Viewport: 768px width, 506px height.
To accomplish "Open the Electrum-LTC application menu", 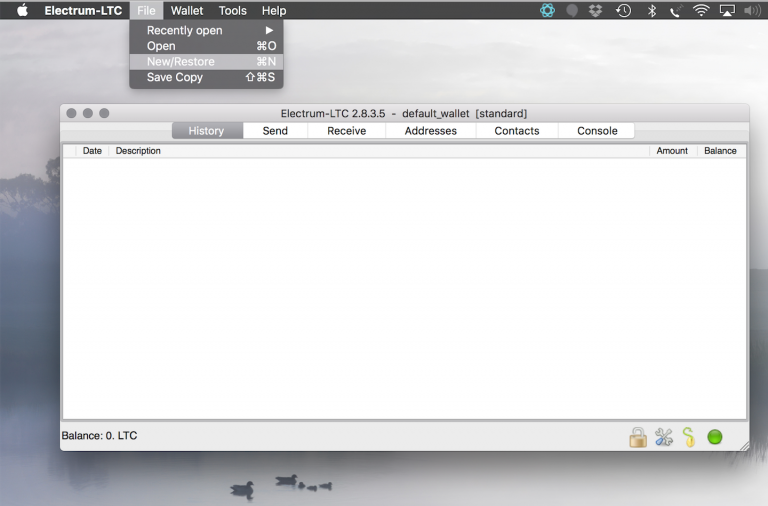I will [83, 10].
